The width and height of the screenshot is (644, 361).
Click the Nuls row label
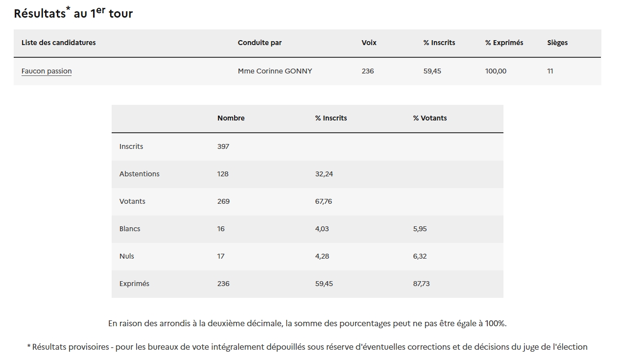(x=126, y=256)
